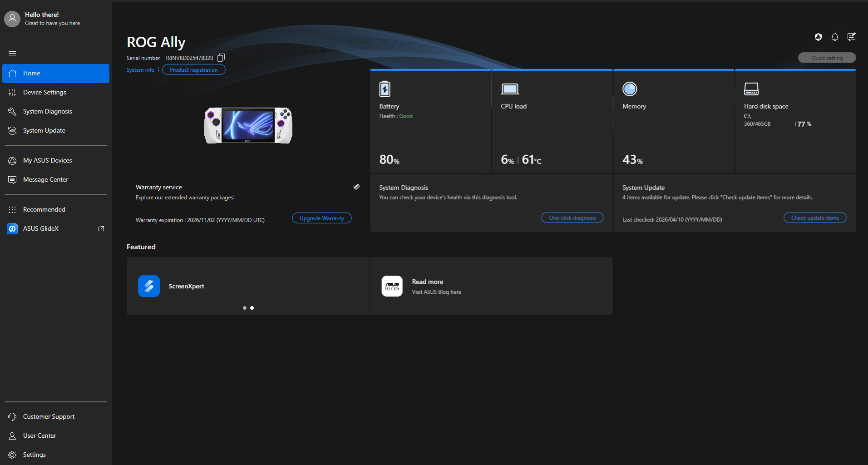Click the 77 % disk usage value
The image size is (868, 465).
click(x=804, y=124)
